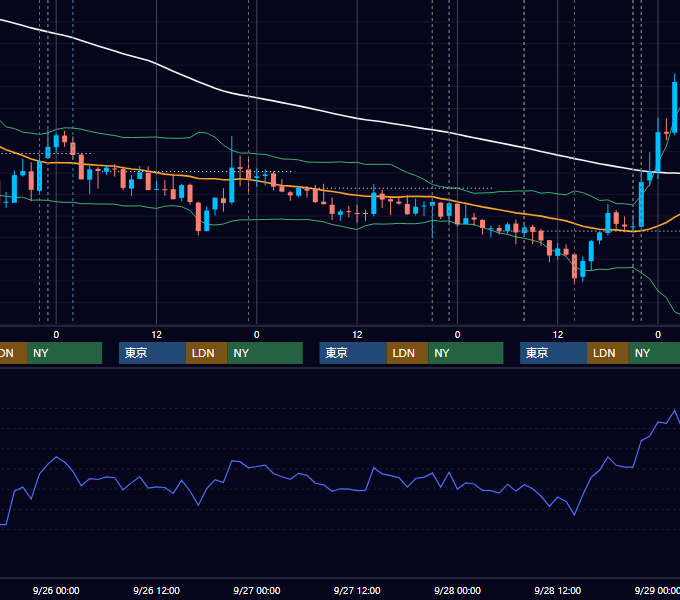Click the NY session block spanning 9/29 00:00
Viewport: 680px width, 600px height.
(x=654, y=353)
